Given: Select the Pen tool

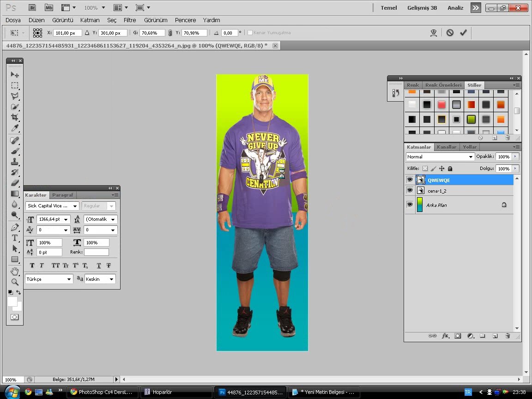Looking at the screenshot, I should point(15,227).
